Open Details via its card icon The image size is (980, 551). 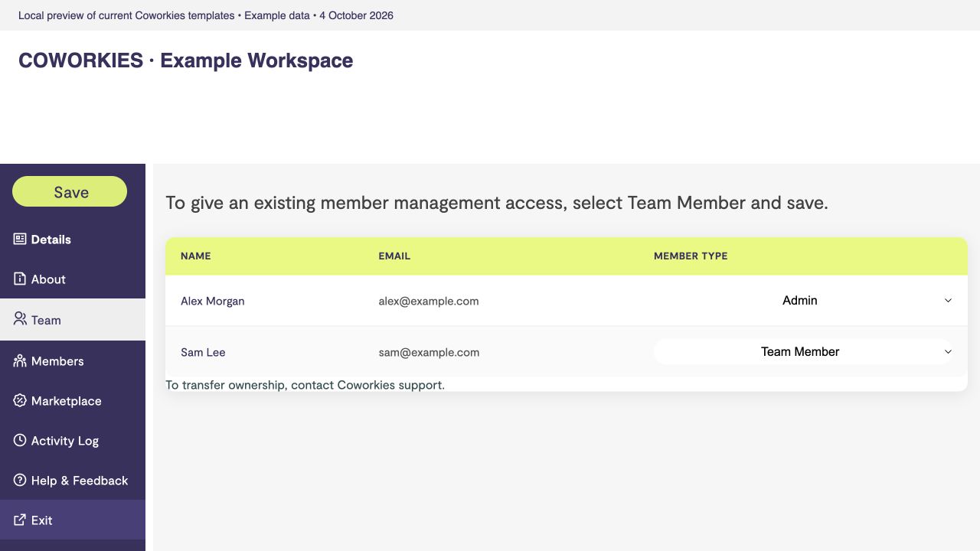click(x=20, y=239)
